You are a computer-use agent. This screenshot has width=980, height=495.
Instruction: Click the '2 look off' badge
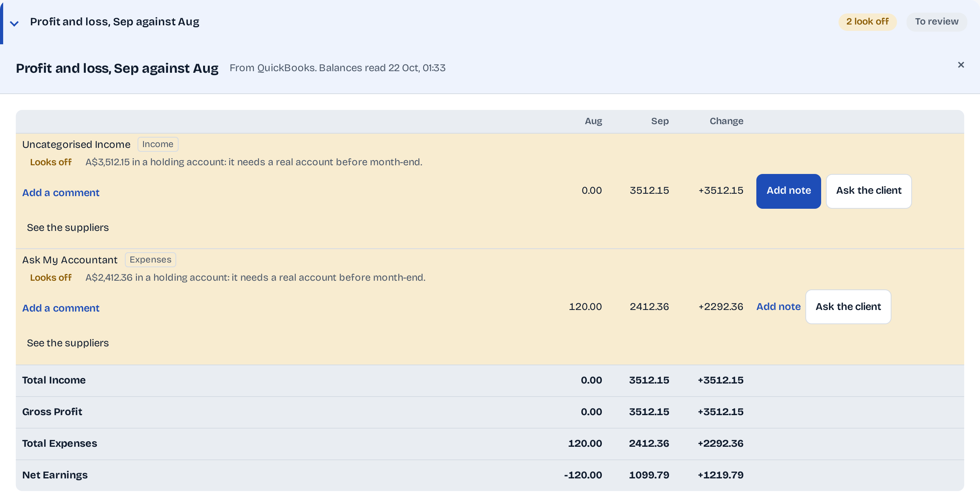coord(867,22)
